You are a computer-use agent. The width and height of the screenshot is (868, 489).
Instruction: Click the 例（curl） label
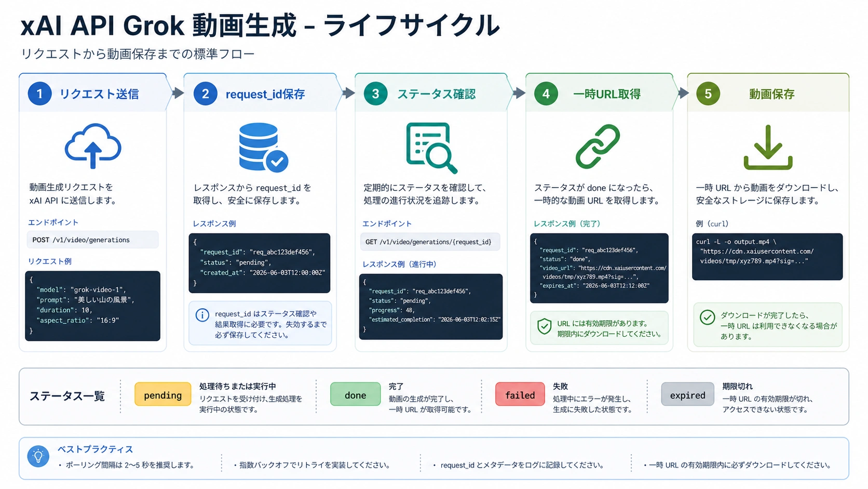[x=712, y=223]
